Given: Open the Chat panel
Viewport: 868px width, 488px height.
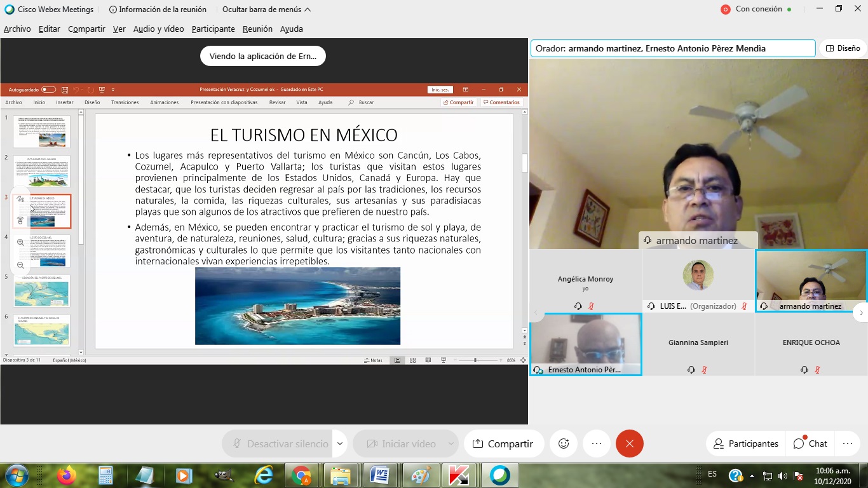Looking at the screenshot, I should point(811,444).
